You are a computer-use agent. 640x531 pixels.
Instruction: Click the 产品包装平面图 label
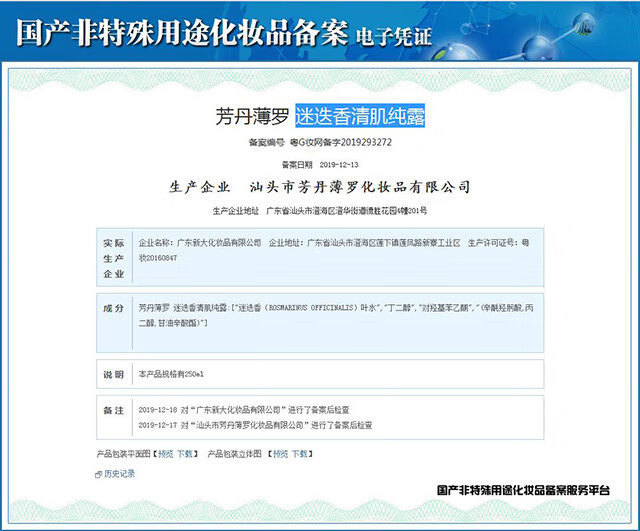point(124,454)
